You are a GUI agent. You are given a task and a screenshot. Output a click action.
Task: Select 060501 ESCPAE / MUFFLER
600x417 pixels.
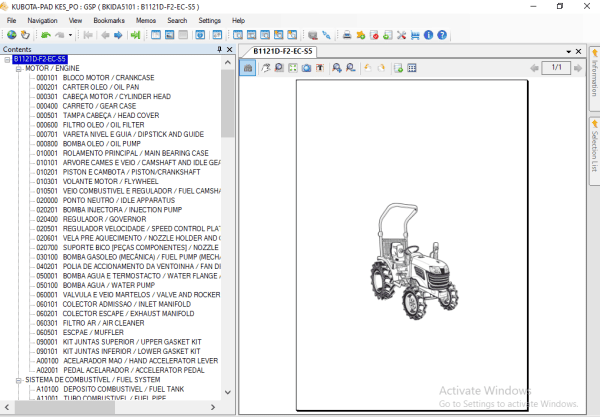click(80, 333)
